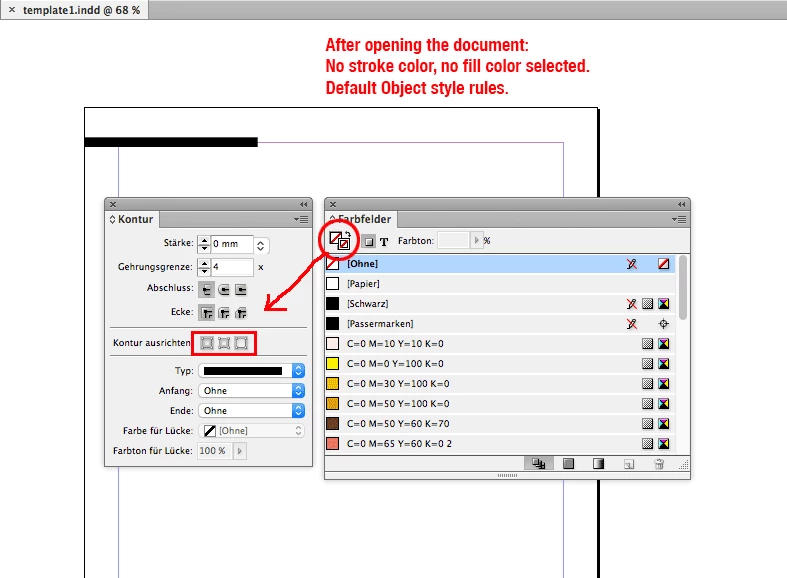Click non-editable pencil icon on [Ohne] row
Viewport: 787px width, 578px height.
tap(631, 264)
